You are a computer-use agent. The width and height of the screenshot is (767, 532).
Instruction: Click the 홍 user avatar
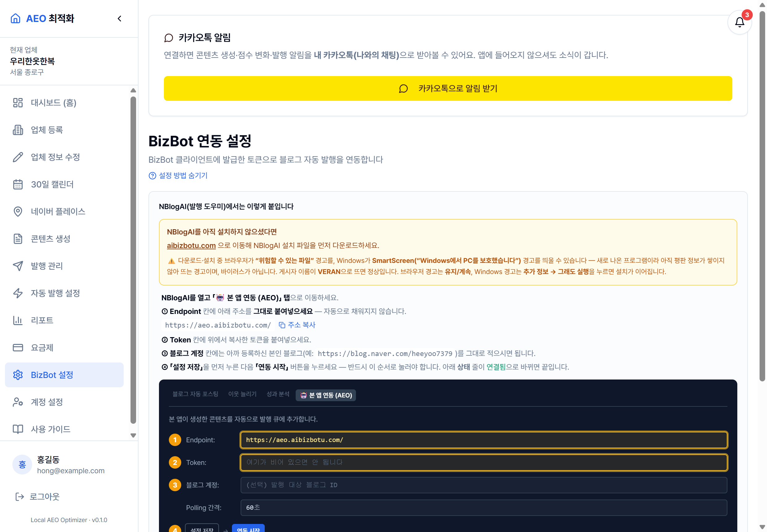(22, 465)
